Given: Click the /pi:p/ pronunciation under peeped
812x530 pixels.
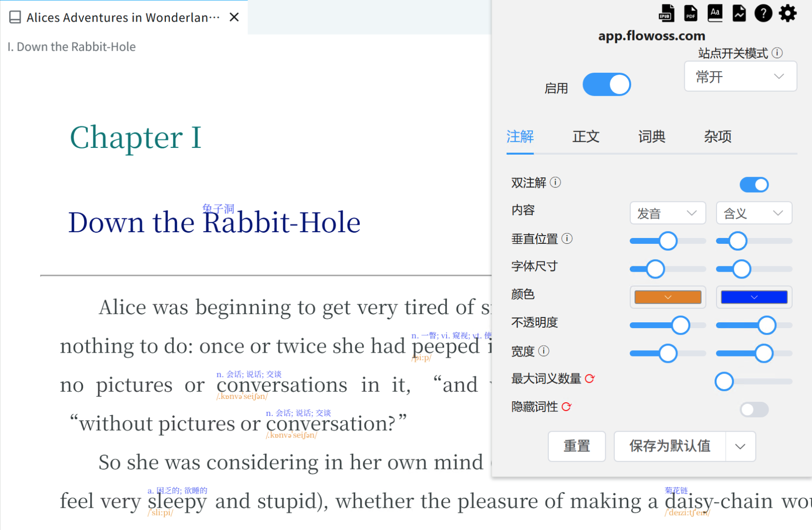Looking at the screenshot, I should (421, 358).
